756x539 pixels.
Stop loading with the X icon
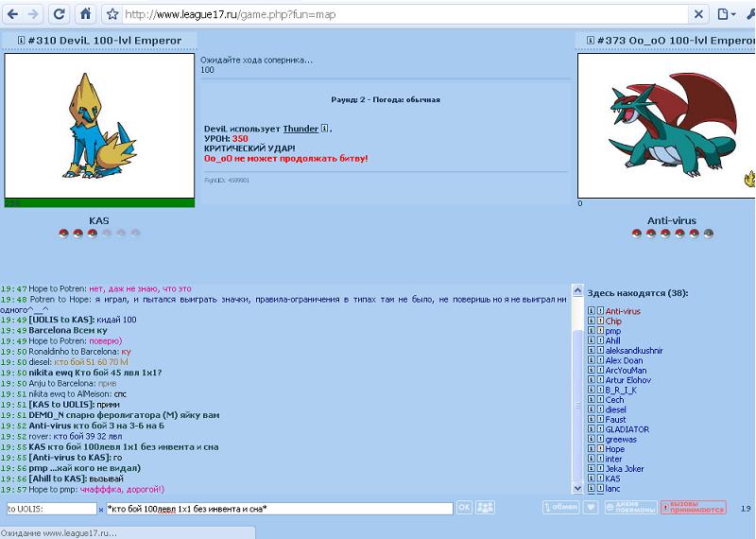coord(698,14)
